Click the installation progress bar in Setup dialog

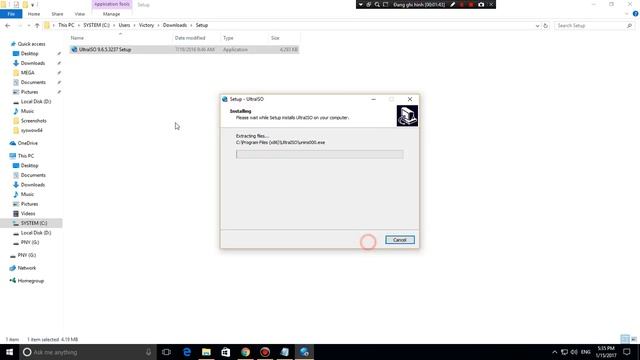tap(320, 154)
